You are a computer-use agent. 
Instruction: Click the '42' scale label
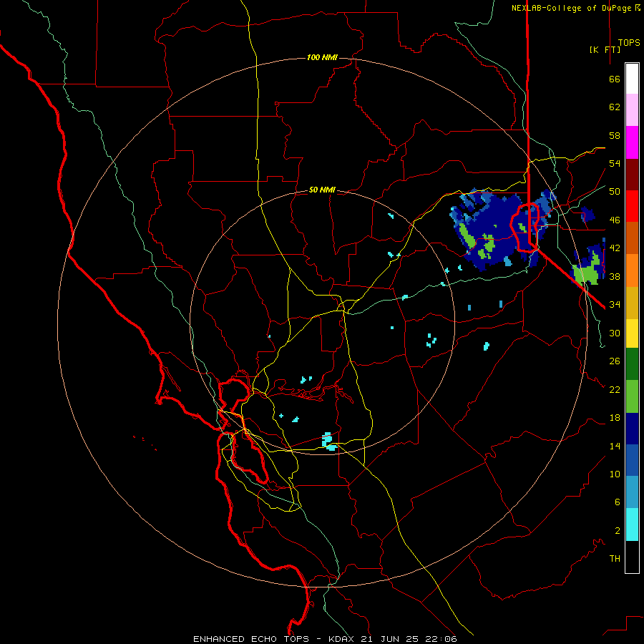click(x=615, y=248)
